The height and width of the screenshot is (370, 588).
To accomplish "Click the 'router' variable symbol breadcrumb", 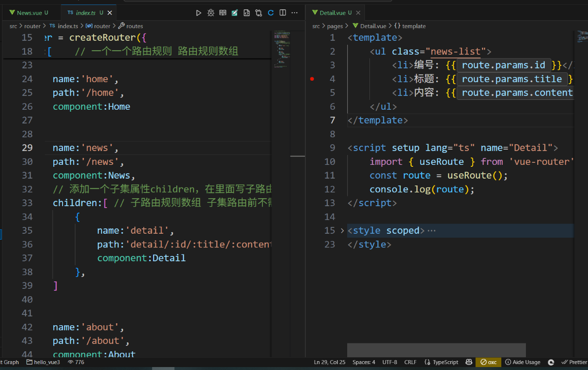I will click(98, 26).
